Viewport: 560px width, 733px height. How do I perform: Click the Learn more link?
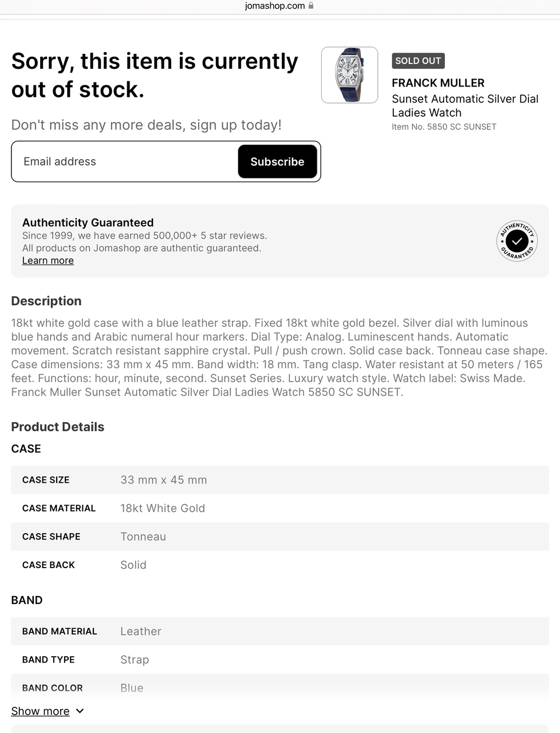point(48,261)
